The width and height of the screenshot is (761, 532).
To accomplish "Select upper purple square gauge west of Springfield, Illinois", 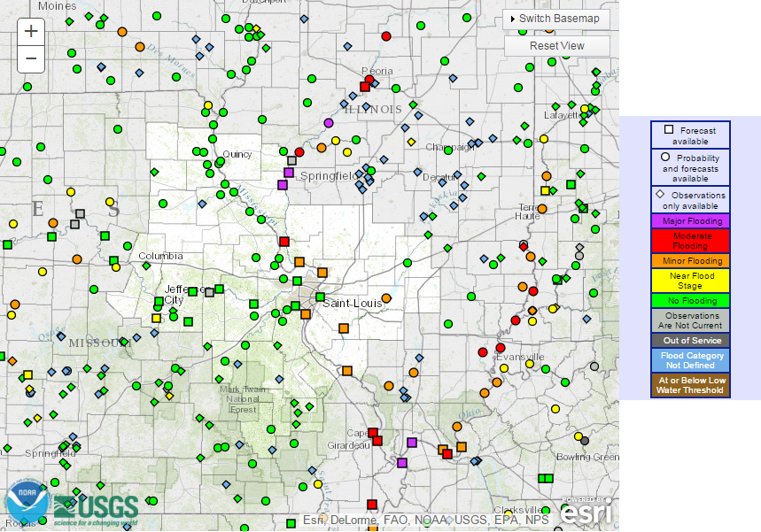I will pos(289,173).
